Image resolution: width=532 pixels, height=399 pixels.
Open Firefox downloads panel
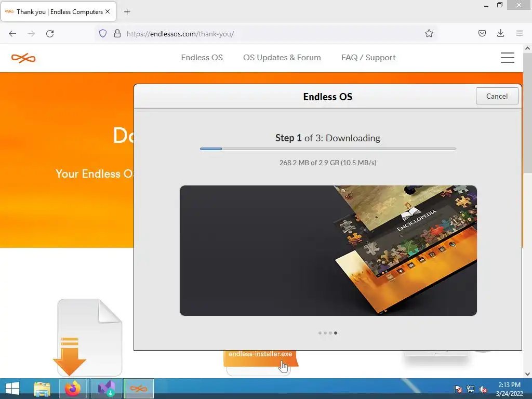(x=500, y=33)
